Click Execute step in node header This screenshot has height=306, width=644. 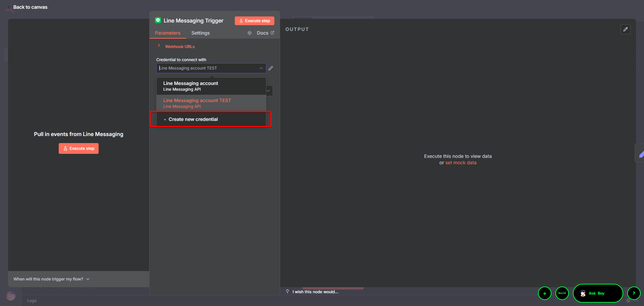(255, 21)
